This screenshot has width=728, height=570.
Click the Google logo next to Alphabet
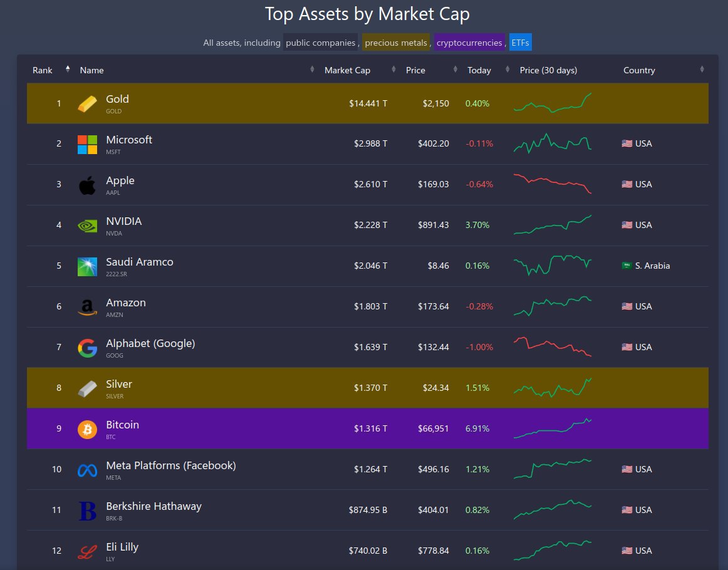pyautogui.click(x=87, y=347)
